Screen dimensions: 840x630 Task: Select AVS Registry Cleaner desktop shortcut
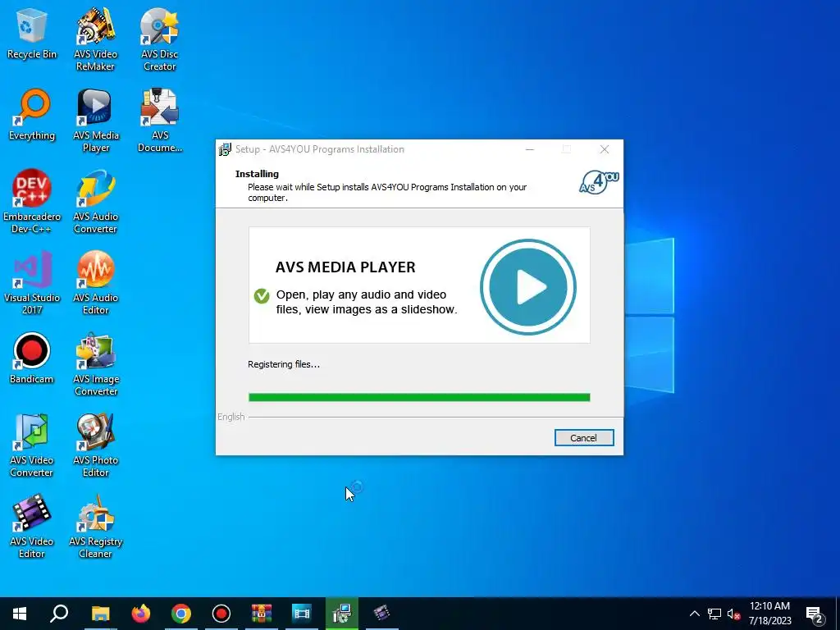(95, 527)
